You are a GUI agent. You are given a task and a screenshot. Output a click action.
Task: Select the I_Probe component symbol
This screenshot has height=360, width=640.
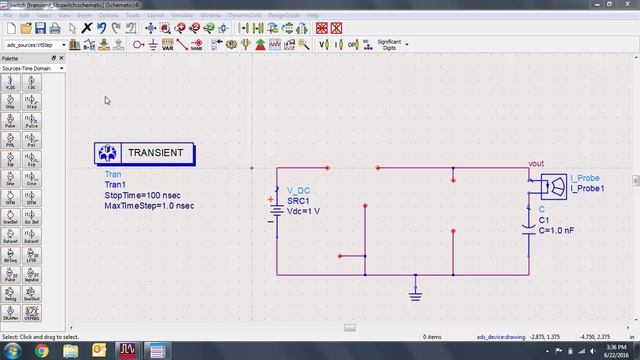click(x=553, y=187)
